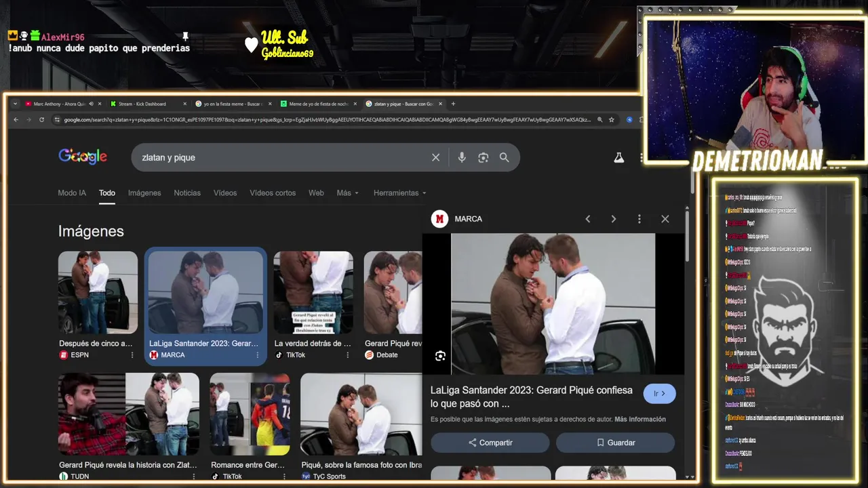
Task: Open the TikTok thumbnail 'Romance entre Ger...'
Action: coord(250,414)
